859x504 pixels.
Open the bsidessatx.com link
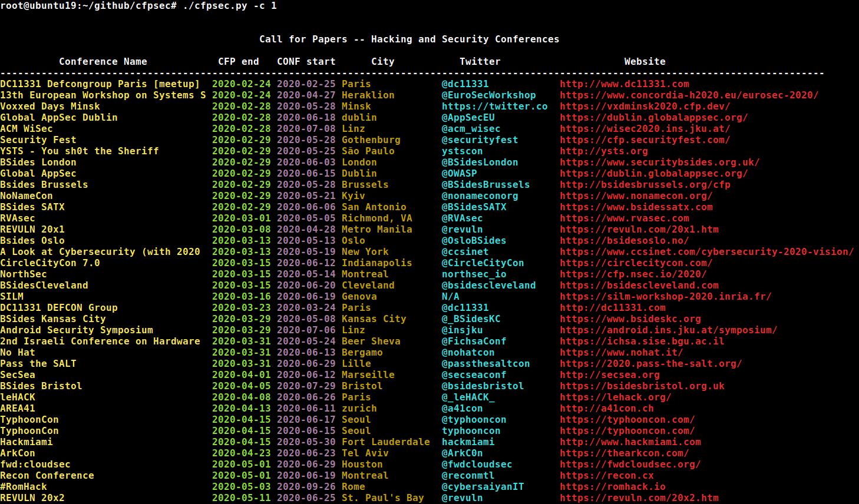tap(636, 207)
